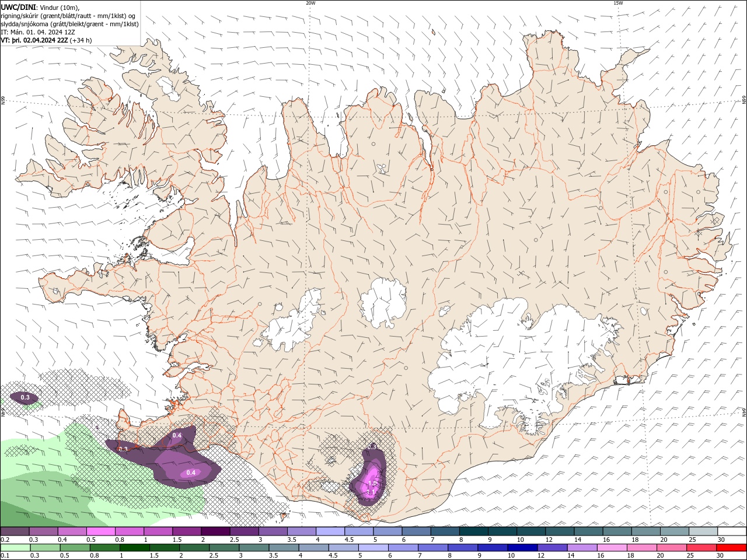Screen dimensions: 747x560
Task: Pick the bottom-row legend swatch labeled 20
Action: tap(672, 548)
